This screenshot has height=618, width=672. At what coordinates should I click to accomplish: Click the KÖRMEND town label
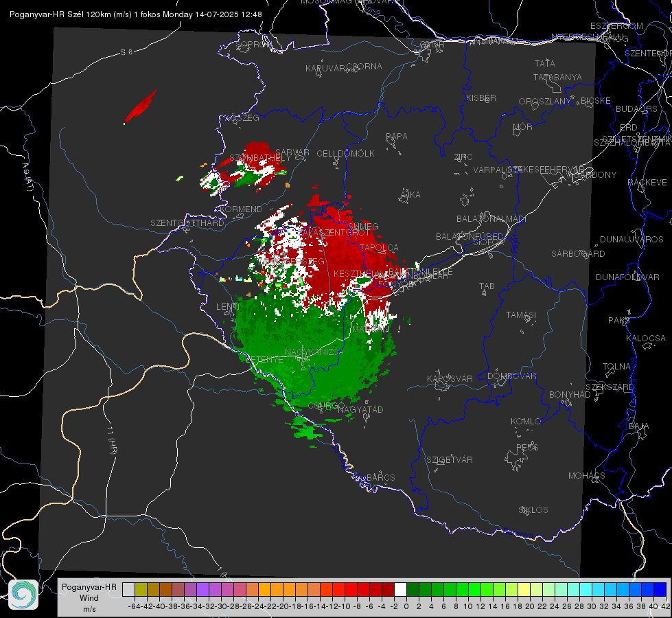[x=242, y=209]
